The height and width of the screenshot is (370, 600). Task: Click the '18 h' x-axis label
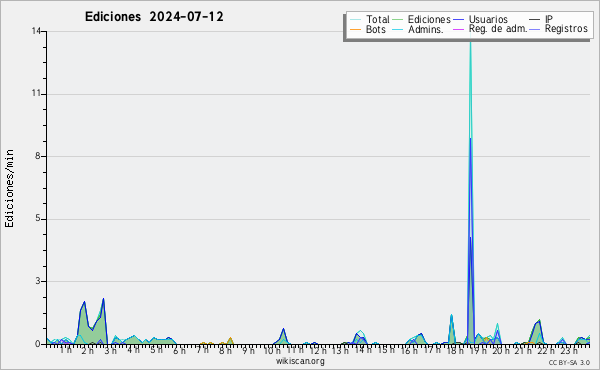tap(455, 350)
